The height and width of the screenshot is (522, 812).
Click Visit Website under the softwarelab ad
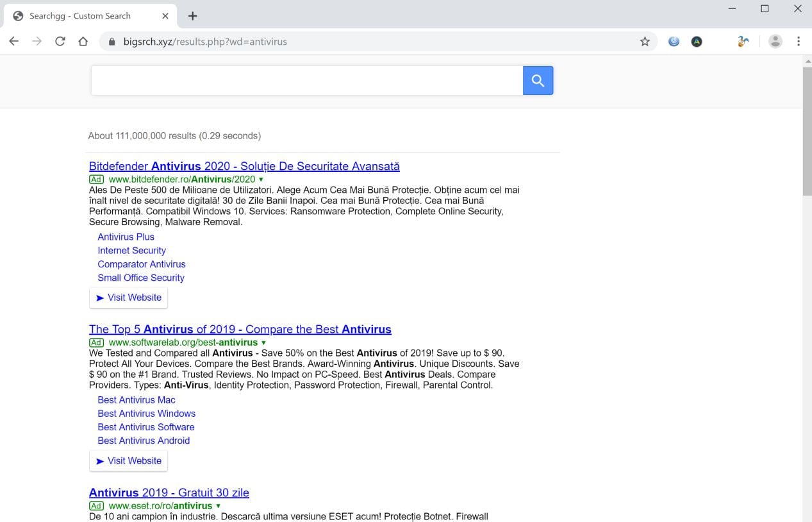coord(128,460)
